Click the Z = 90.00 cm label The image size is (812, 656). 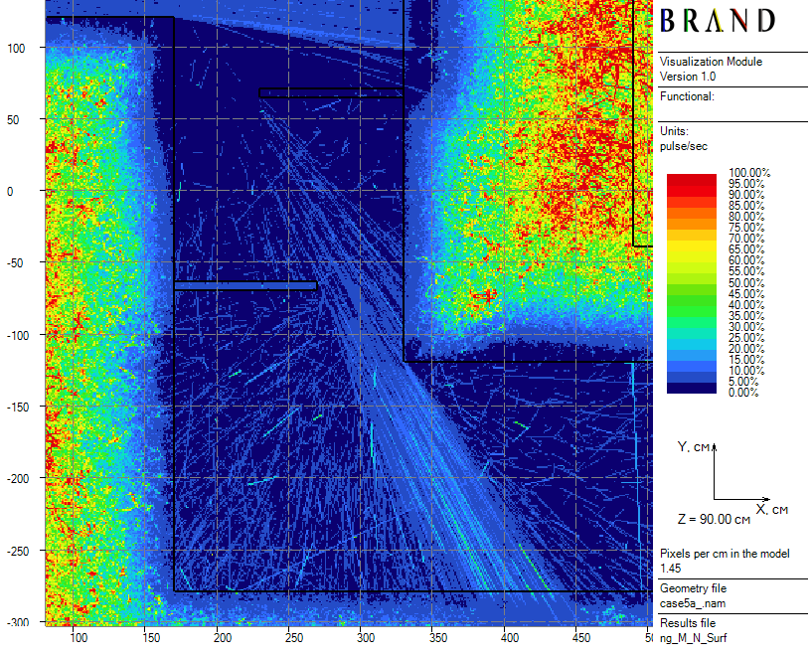714,519
